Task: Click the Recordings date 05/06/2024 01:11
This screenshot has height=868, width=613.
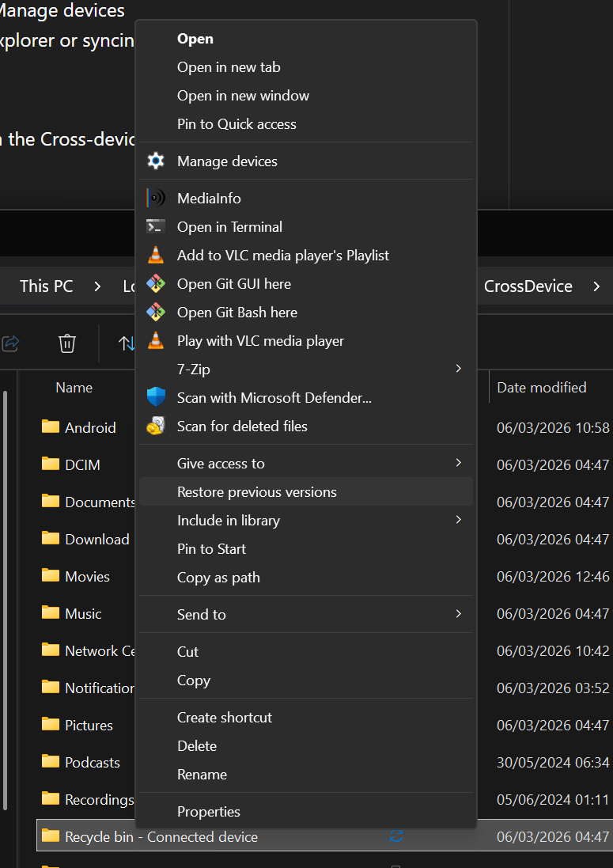Action: pyautogui.click(x=553, y=799)
